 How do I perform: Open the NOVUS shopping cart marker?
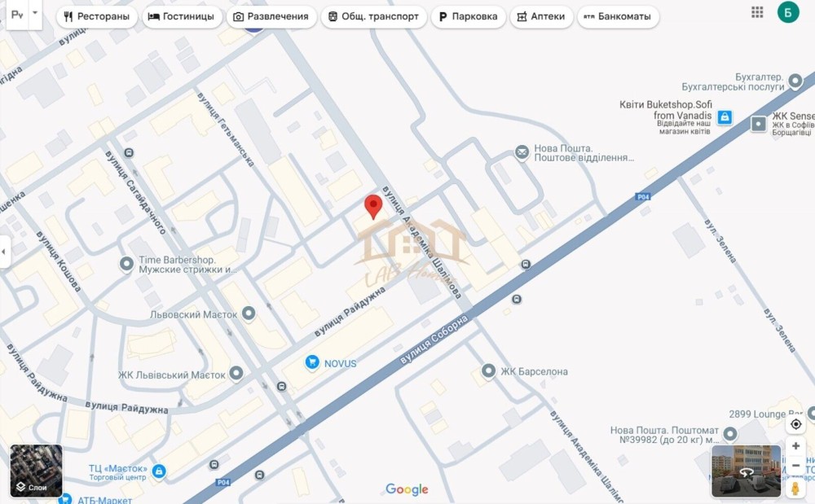tap(312, 362)
